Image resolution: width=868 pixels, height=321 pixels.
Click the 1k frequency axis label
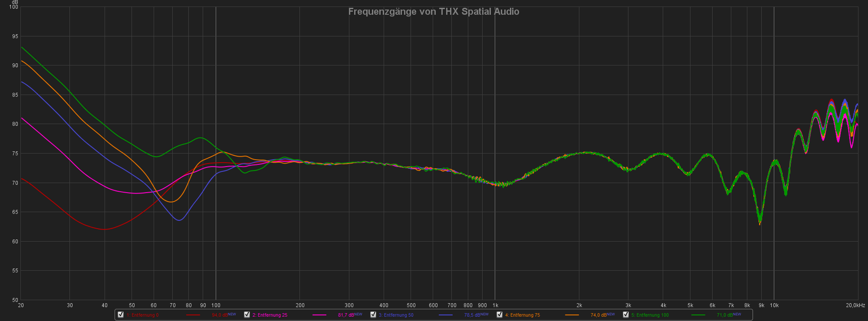tap(495, 305)
